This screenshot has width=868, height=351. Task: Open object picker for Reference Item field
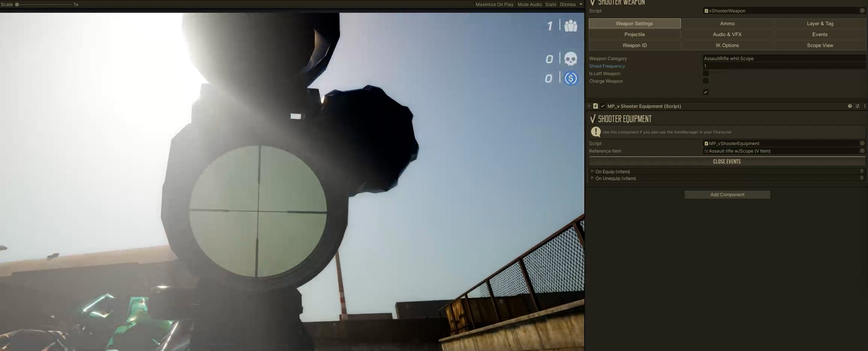[862, 151]
